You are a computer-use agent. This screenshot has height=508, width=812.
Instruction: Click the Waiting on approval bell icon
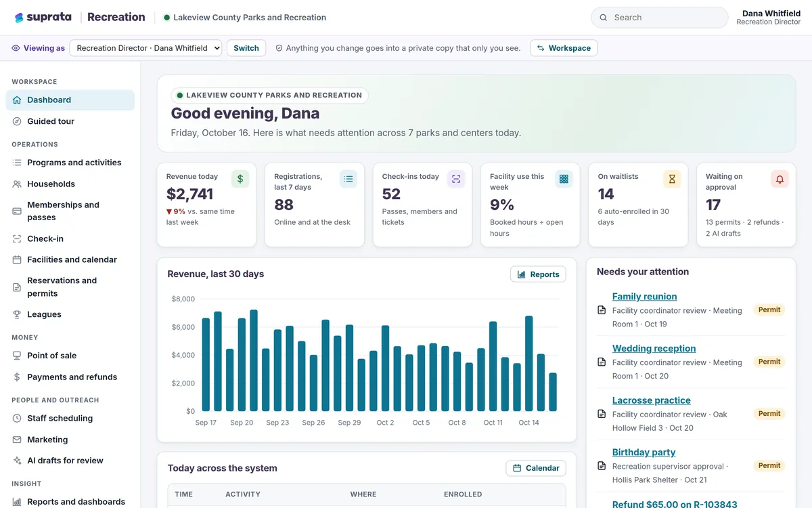coord(780,179)
